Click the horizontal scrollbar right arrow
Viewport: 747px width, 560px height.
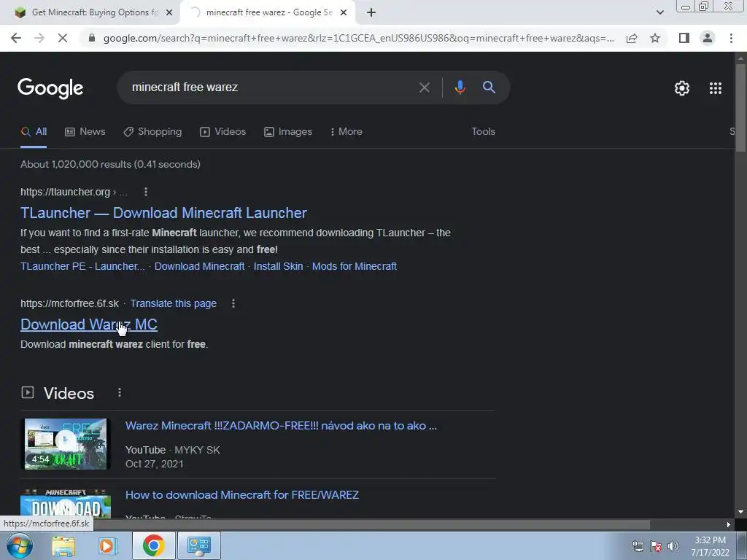pos(729,525)
